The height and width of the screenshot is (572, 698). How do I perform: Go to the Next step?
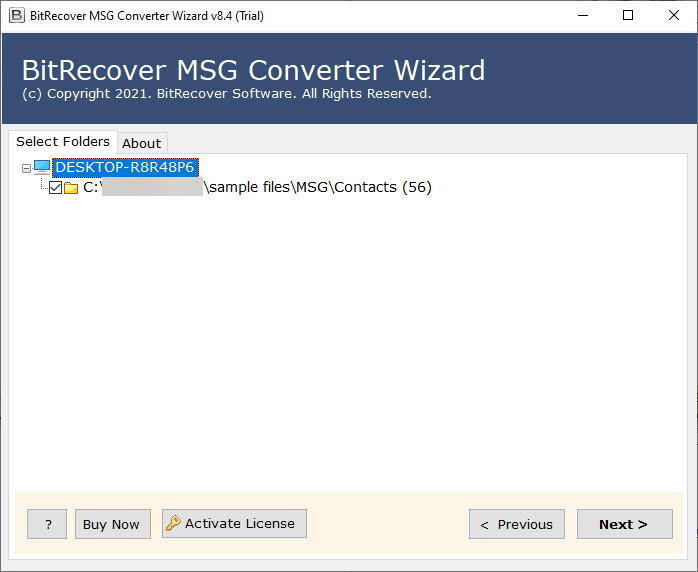(625, 524)
